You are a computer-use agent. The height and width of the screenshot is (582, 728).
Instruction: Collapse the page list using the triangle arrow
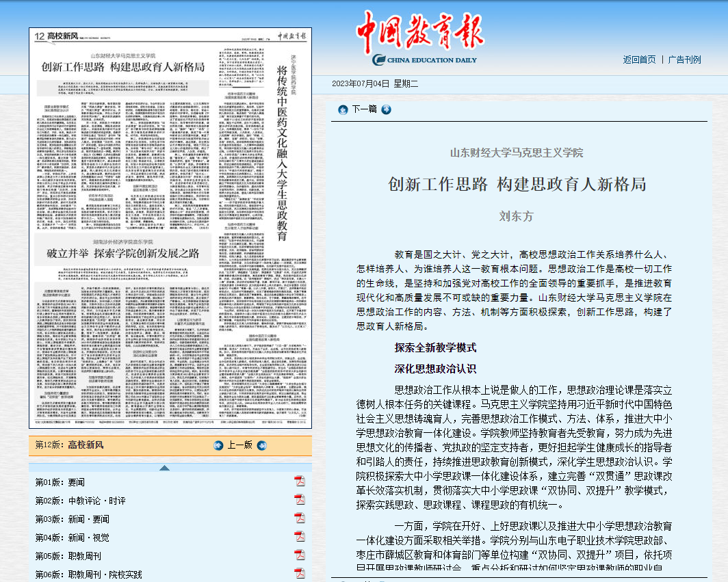click(x=164, y=468)
